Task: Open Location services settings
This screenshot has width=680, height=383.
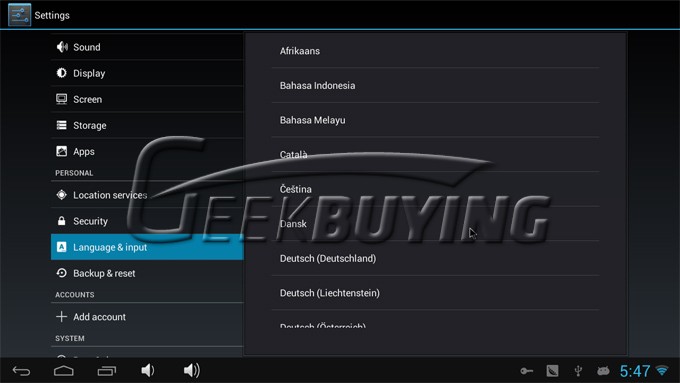Action: point(147,195)
